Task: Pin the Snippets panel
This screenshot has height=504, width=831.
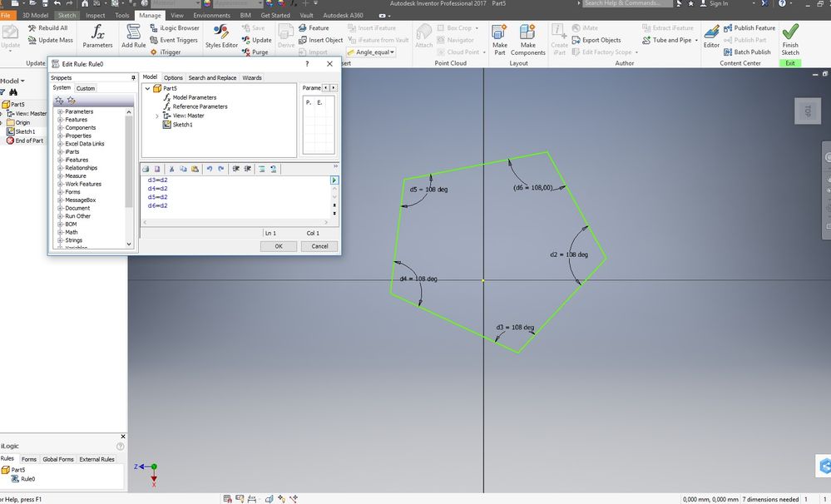Action: click(x=133, y=78)
